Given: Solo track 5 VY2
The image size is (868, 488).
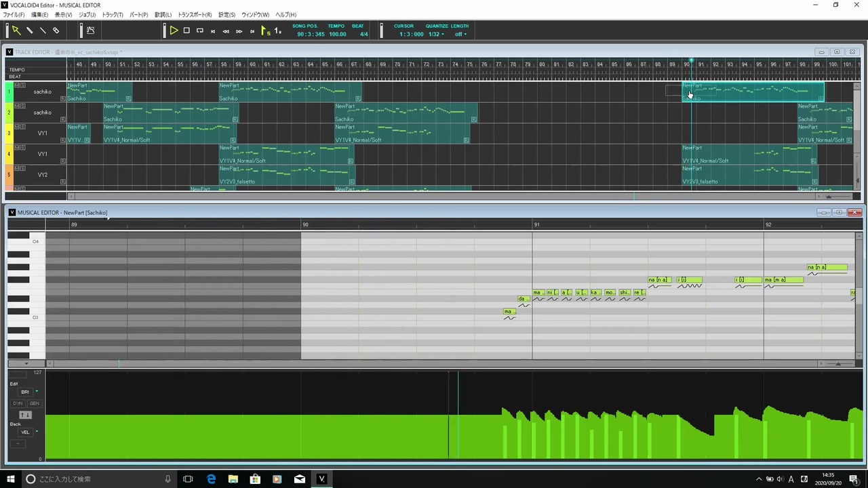Looking at the screenshot, I should (22, 168).
